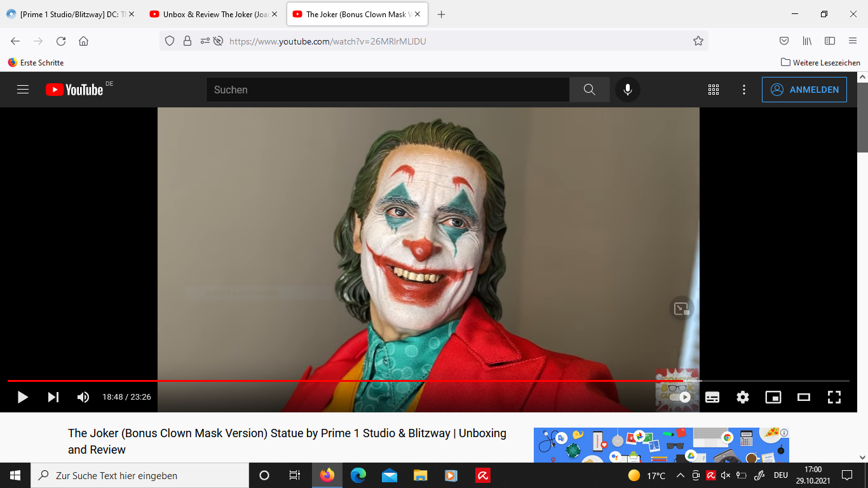Click the Suchen search field
868x488 pixels.
point(388,90)
